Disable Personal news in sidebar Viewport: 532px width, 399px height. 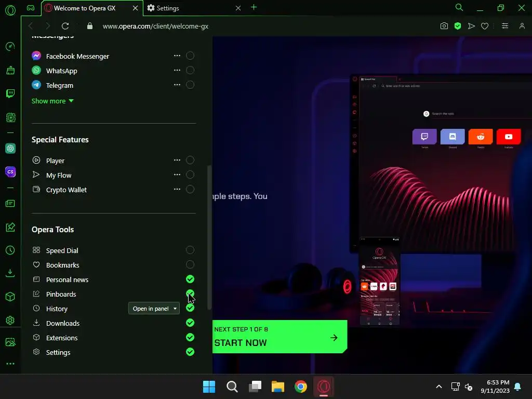pyautogui.click(x=190, y=279)
